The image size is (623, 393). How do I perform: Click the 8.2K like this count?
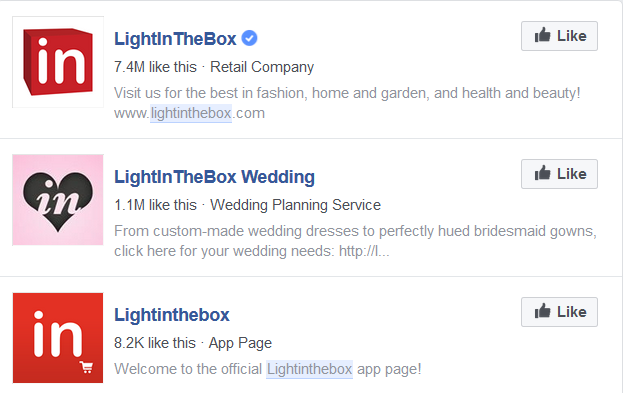155,343
